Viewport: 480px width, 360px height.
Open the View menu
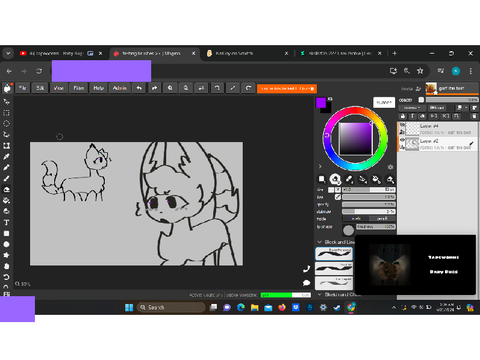click(59, 88)
